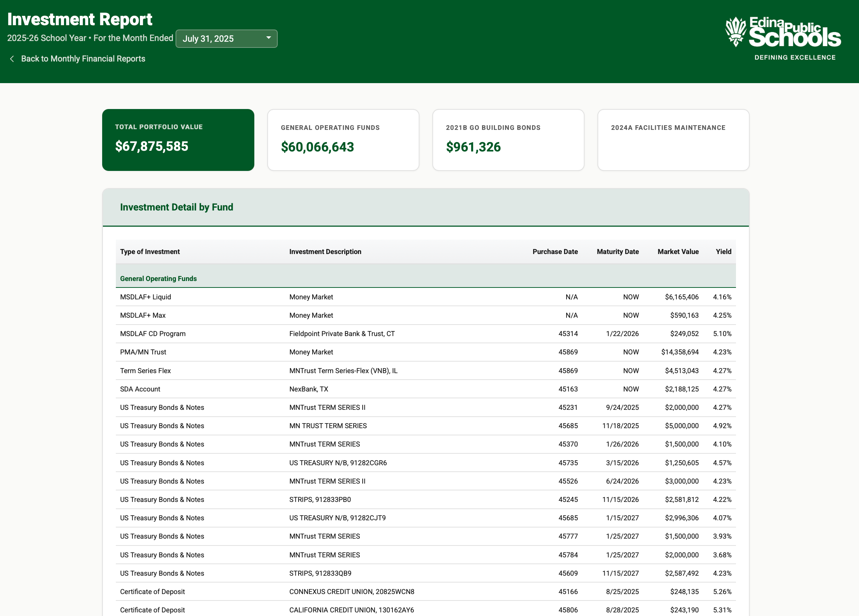Click the dropdown caret next to the date
This screenshot has height=616, width=859.
268,38
